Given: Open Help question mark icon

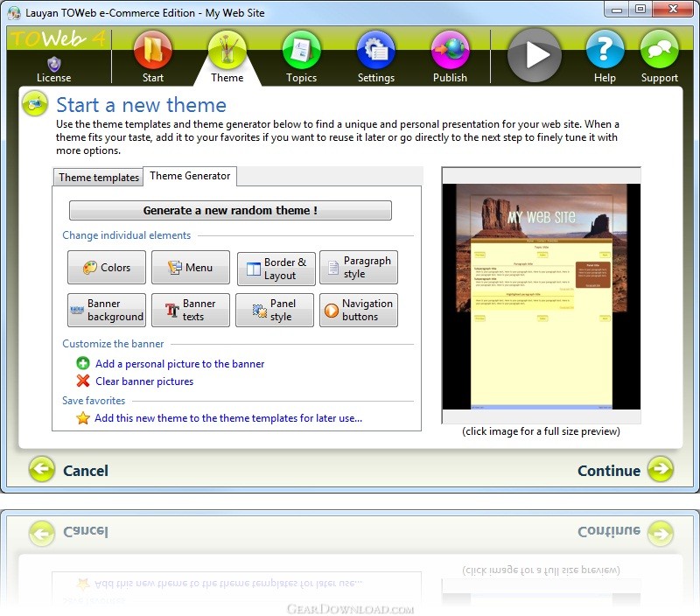Looking at the screenshot, I should 605,50.
